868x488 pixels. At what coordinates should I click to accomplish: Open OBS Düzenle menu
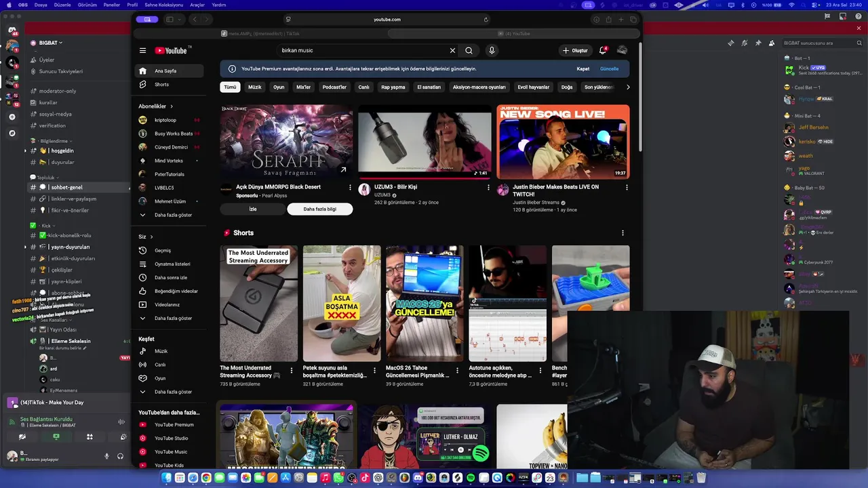tap(62, 5)
